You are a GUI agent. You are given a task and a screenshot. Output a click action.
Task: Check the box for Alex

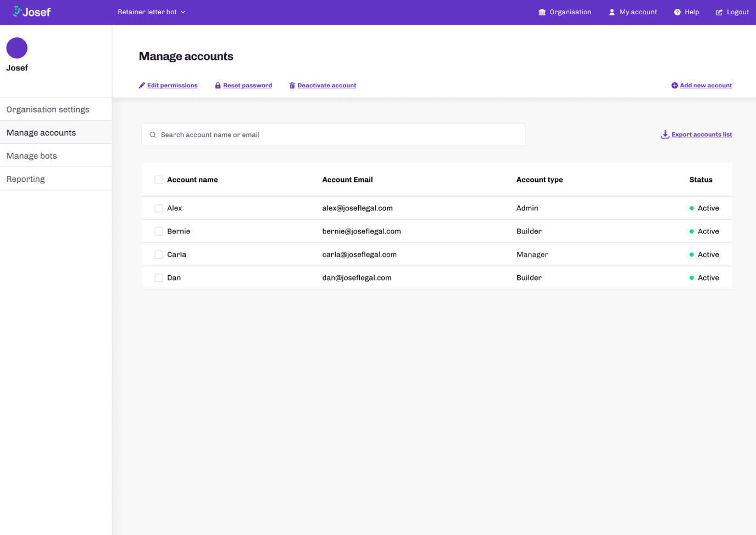pyautogui.click(x=159, y=208)
